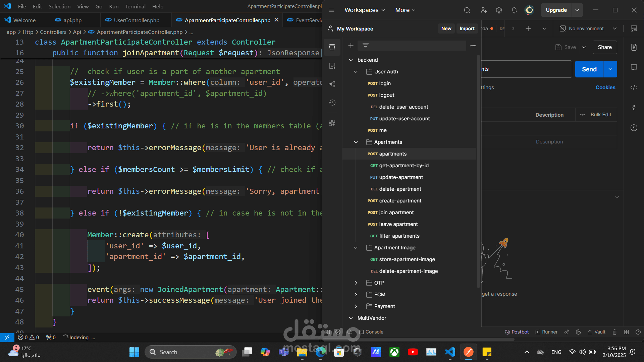Open Postbot in Postman footer

517,332
